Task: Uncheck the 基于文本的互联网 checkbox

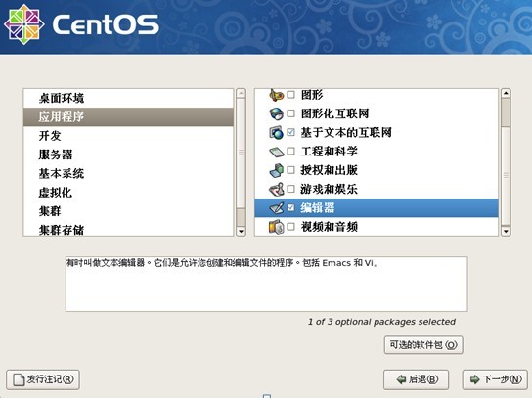Action: (290, 132)
